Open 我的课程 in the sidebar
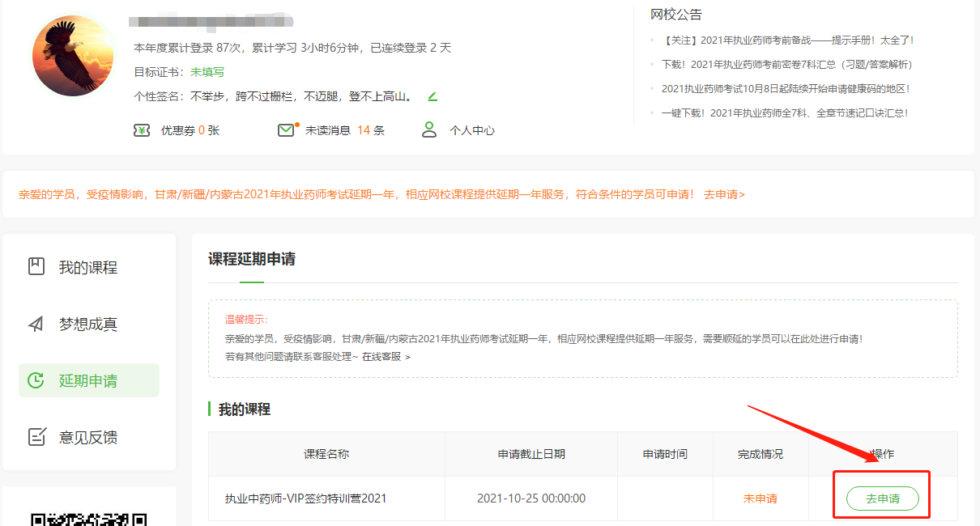Image resolution: width=980 pixels, height=526 pixels. point(87,267)
